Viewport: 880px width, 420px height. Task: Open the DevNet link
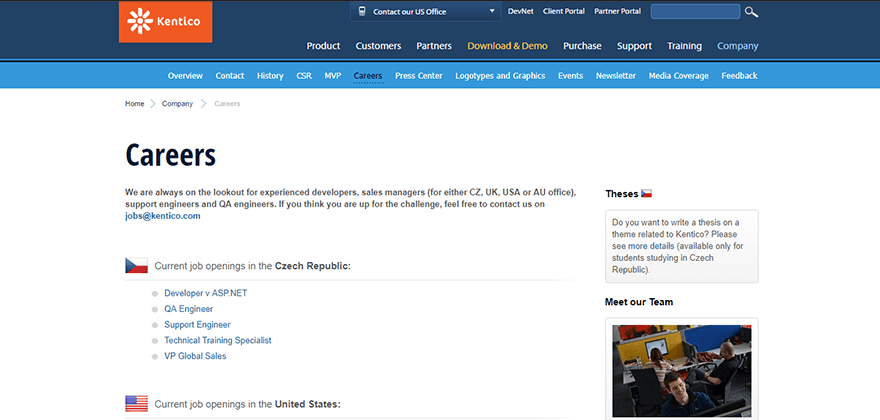(521, 11)
